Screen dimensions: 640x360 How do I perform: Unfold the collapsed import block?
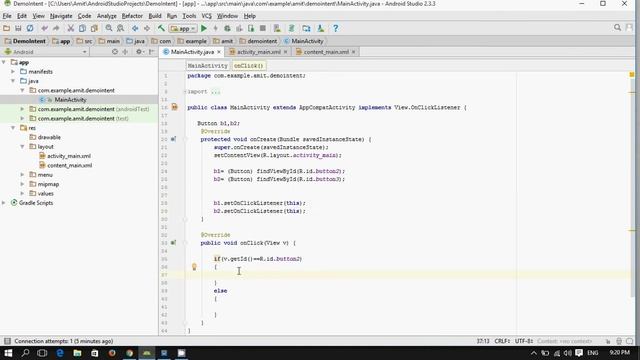click(x=185, y=92)
